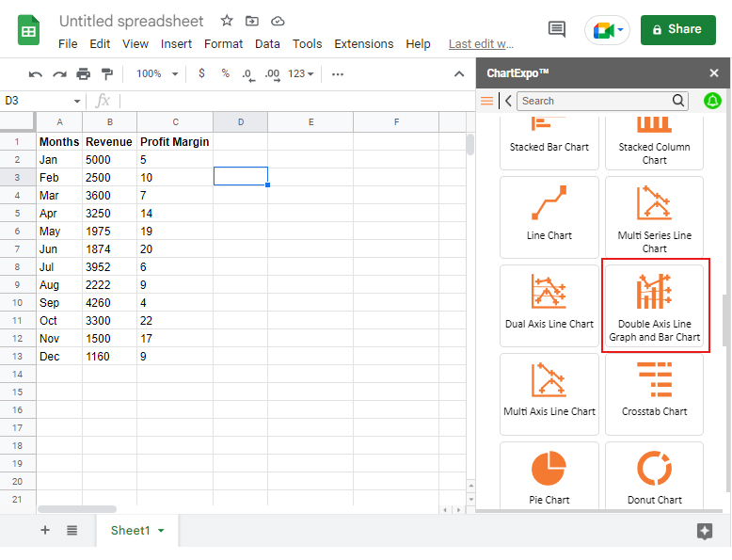
Task: Open ChartExpo green notification bell
Action: [712, 101]
